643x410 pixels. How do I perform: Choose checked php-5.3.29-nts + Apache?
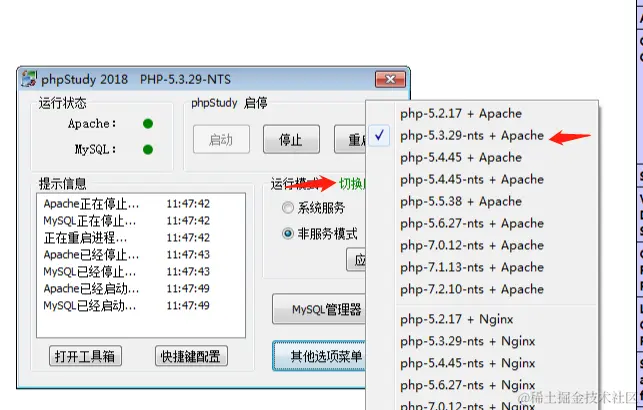point(482,135)
